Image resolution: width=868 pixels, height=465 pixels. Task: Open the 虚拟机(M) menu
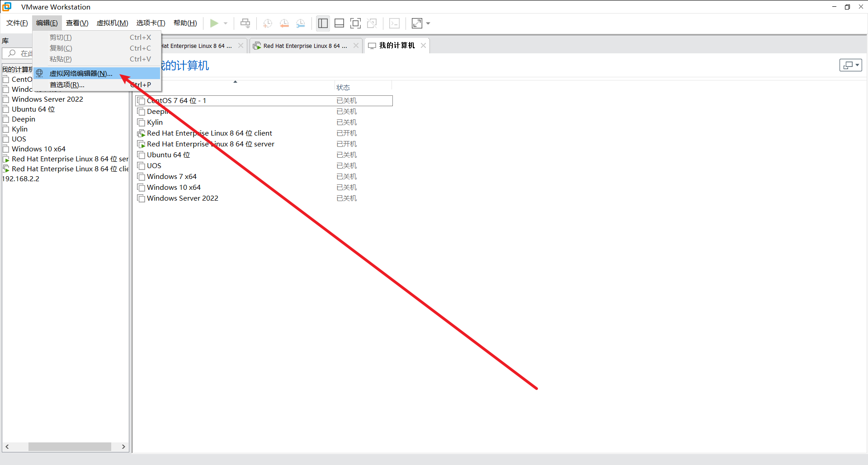tap(113, 23)
